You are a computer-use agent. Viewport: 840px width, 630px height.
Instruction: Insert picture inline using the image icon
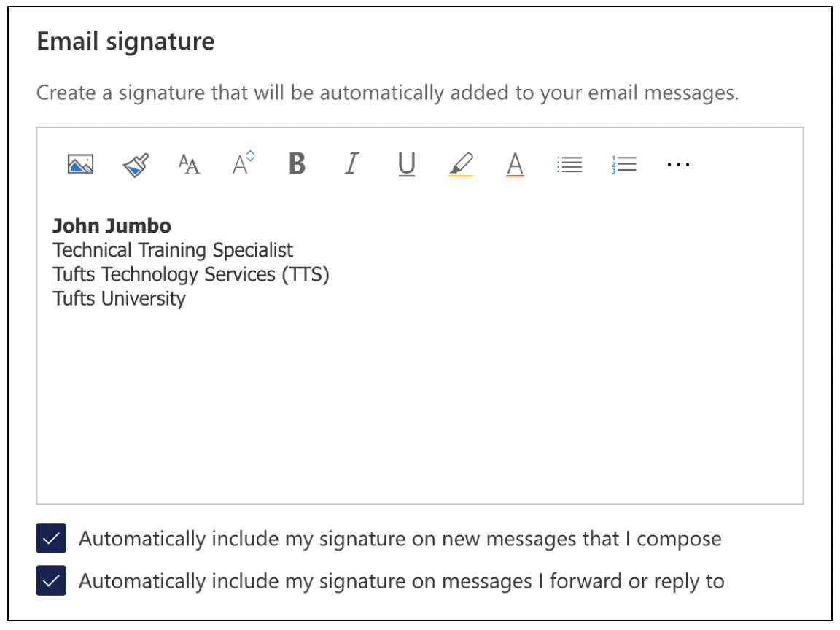(80, 164)
